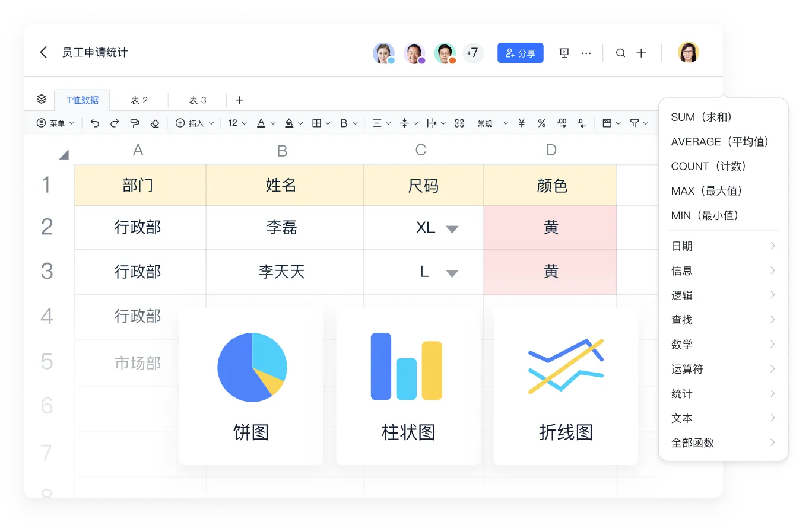812x522 pixels.
Task: Select the format painter tool
Action: (x=135, y=123)
